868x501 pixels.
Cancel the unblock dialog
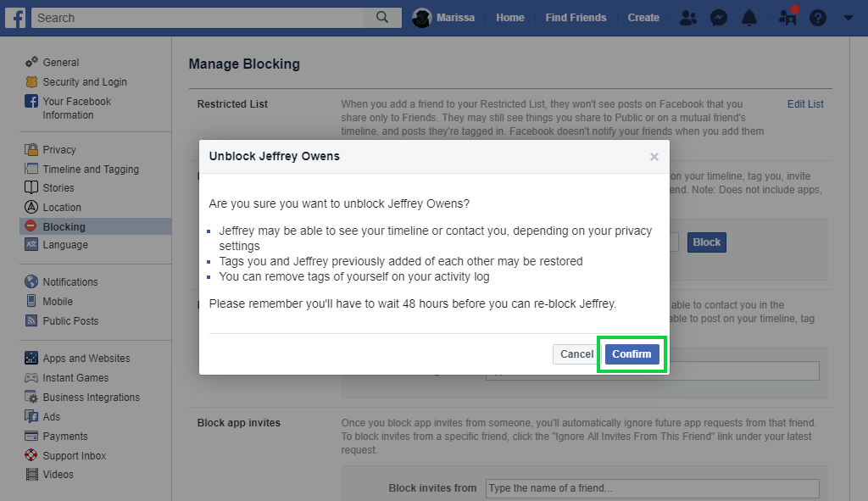pyautogui.click(x=576, y=354)
